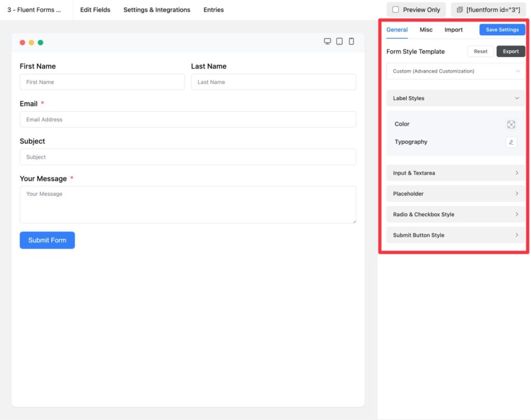Export the form style template
Screen dimensions: 531x420
click(510, 51)
